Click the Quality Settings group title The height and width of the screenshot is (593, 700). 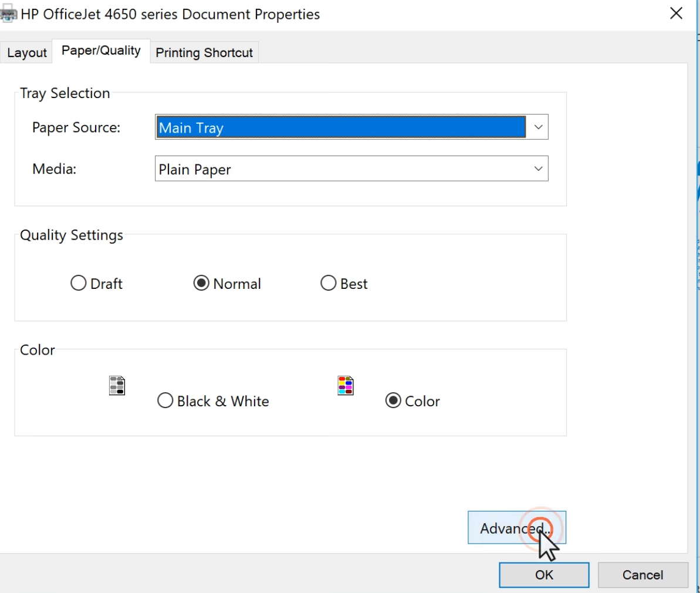point(72,235)
